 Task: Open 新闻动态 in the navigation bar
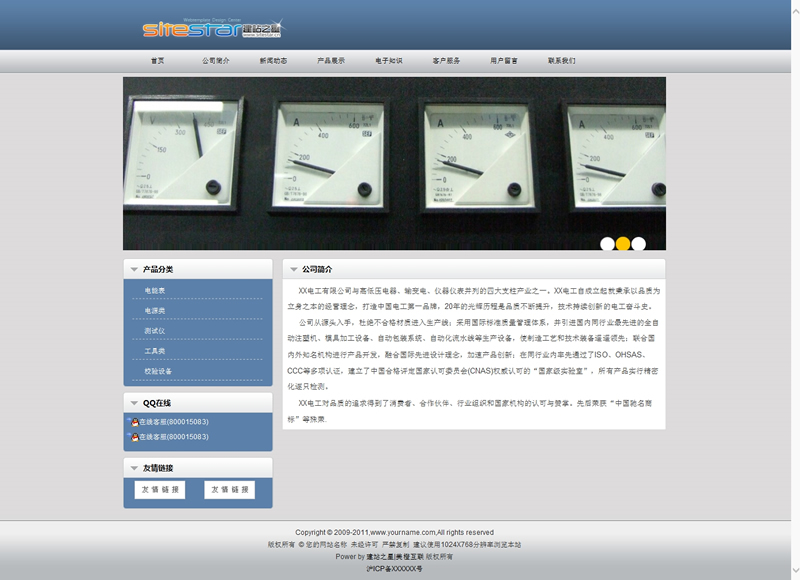(x=273, y=61)
